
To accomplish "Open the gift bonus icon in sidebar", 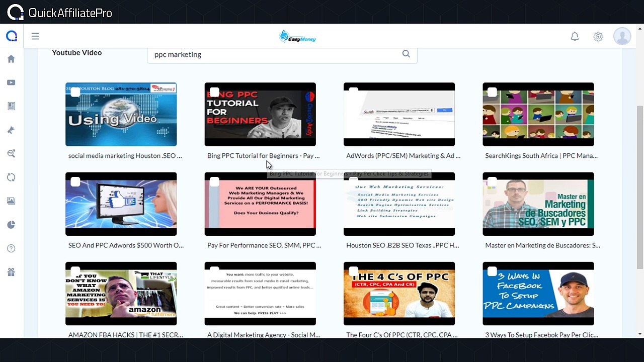I will (11, 272).
